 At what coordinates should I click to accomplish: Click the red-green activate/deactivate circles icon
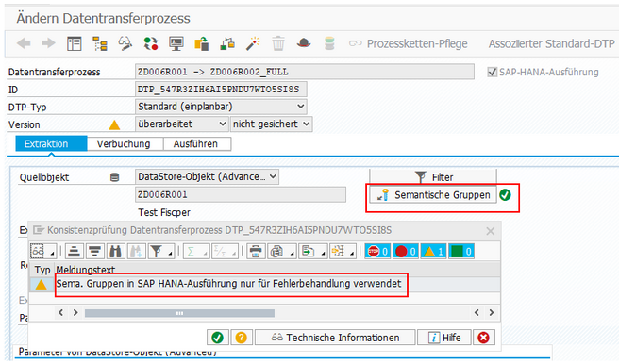[x=151, y=43]
